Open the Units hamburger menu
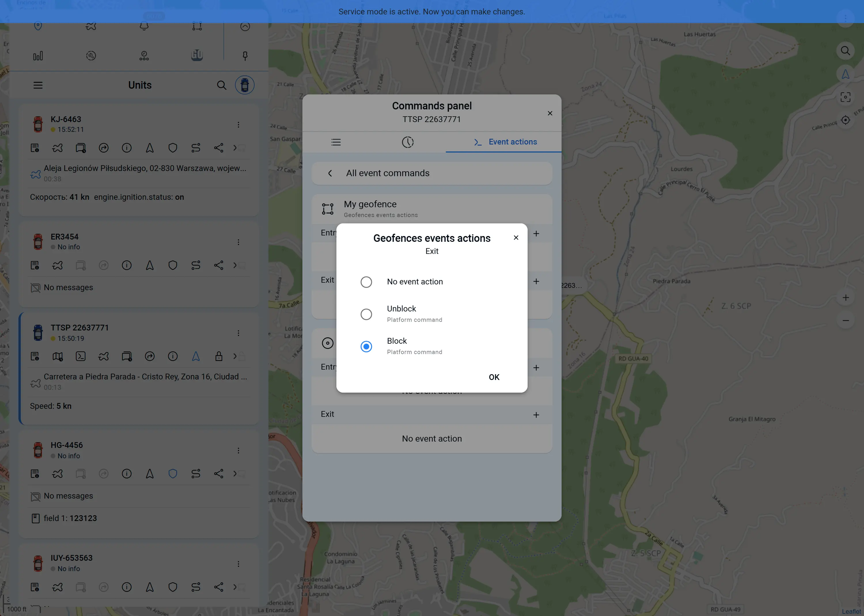This screenshot has height=616, width=864. click(x=38, y=85)
